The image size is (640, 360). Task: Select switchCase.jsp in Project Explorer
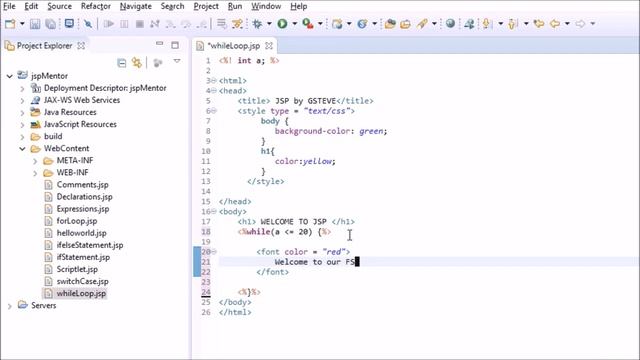[82, 281]
